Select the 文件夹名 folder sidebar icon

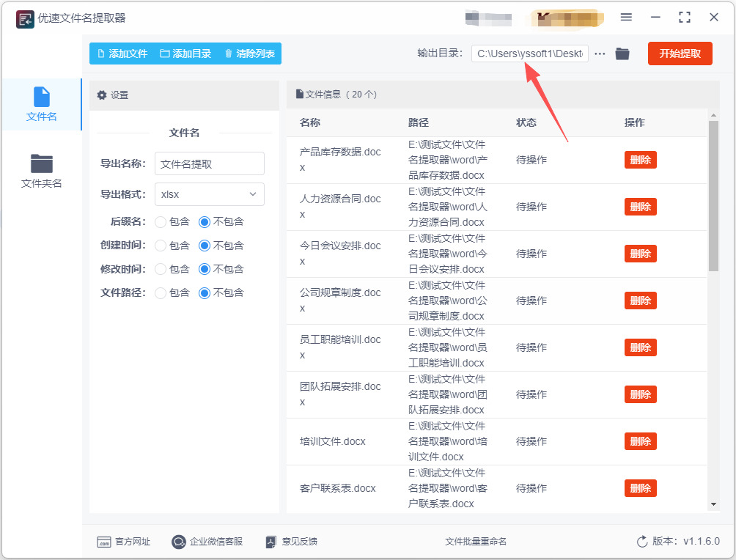pos(41,164)
